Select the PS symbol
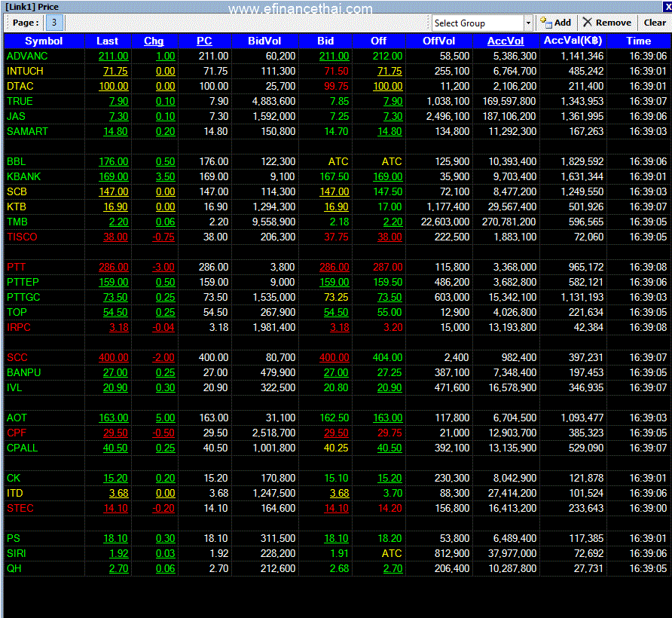 click(x=14, y=538)
